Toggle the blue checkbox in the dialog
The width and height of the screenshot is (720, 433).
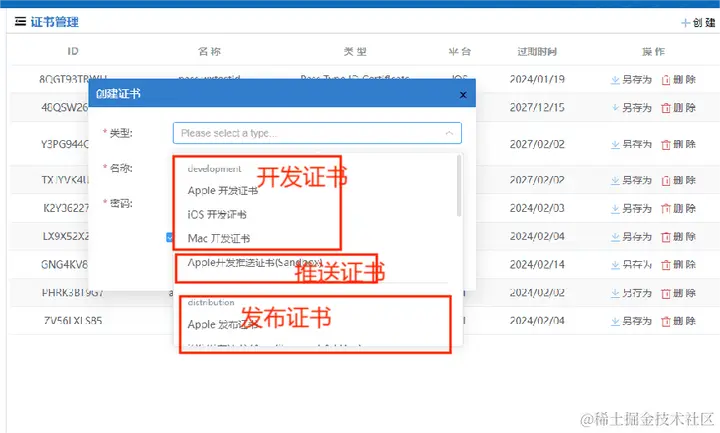pyautogui.click(x=169, y=237)
